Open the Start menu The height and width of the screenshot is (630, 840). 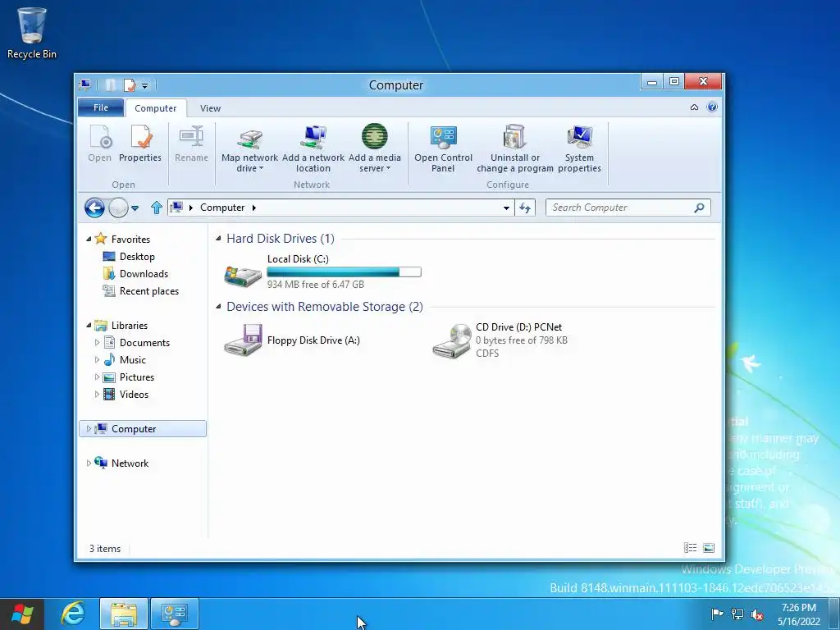22,614
